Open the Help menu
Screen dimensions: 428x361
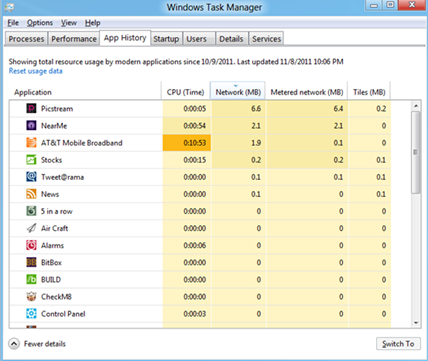(x=92, y=23)
